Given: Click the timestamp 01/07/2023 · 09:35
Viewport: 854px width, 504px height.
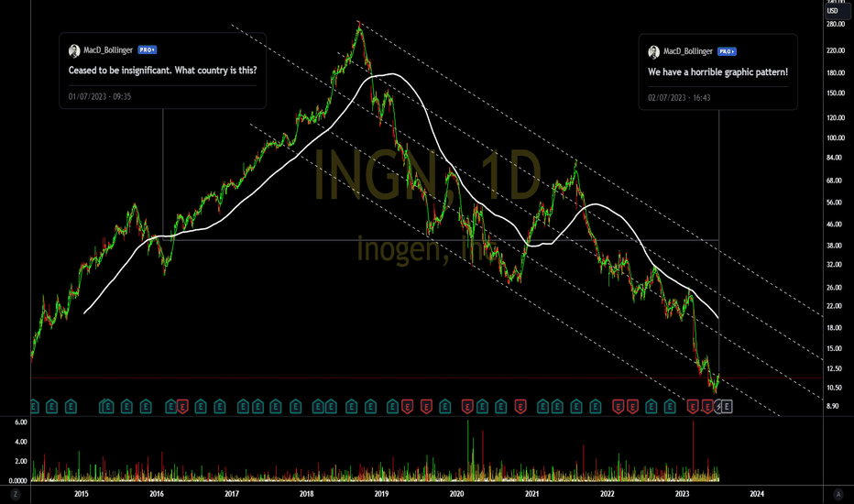Looking at the screenshot, I should [x=100, y=96].
